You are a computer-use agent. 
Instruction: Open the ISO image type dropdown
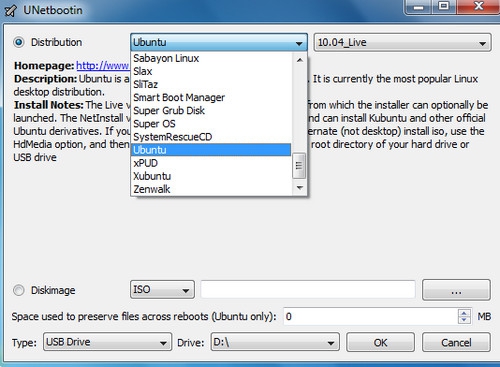(x=162, y=289)
